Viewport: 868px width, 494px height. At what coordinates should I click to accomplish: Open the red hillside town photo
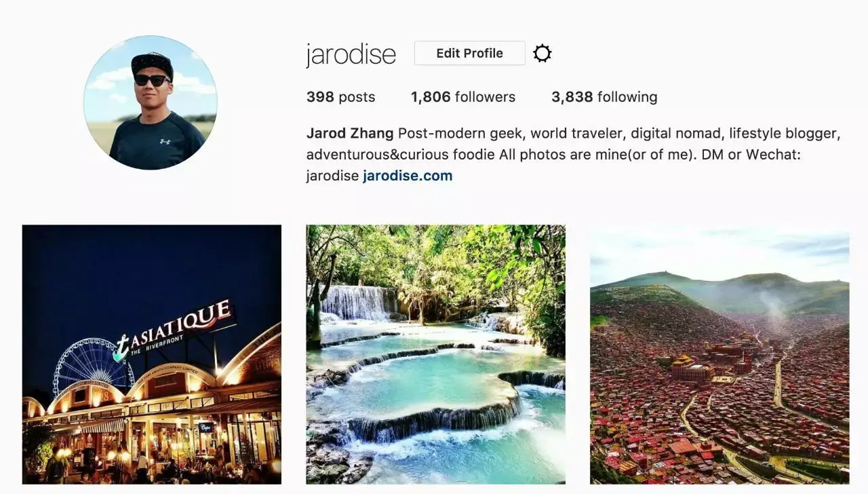click(x=719, y=354)
